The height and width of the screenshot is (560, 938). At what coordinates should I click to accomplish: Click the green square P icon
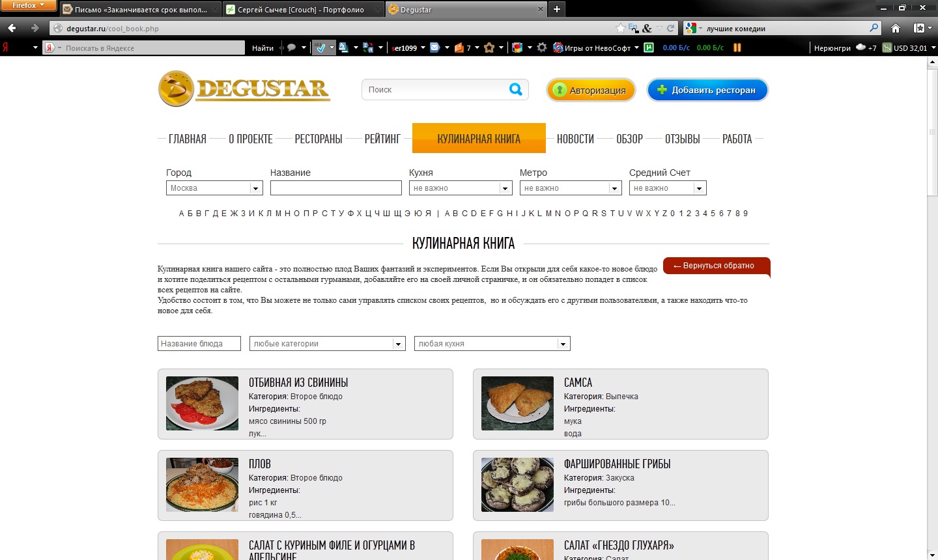point(649,48)
